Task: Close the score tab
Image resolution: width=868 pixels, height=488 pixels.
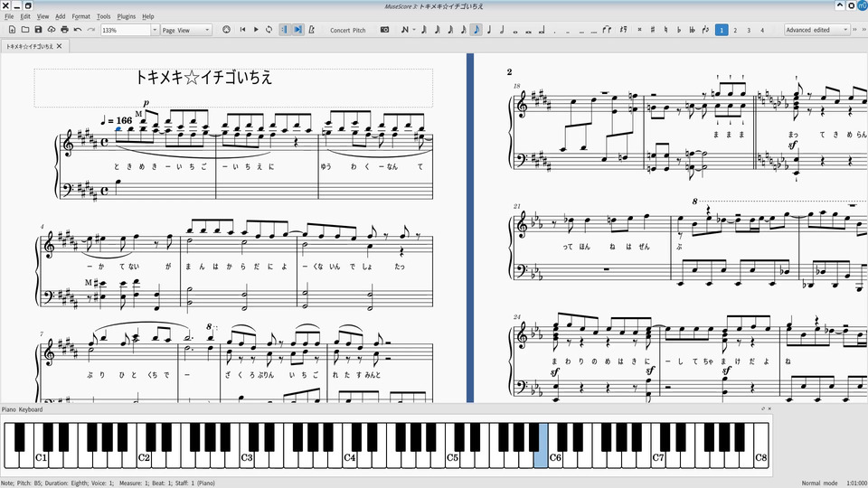Action: (x=60, y=46)
